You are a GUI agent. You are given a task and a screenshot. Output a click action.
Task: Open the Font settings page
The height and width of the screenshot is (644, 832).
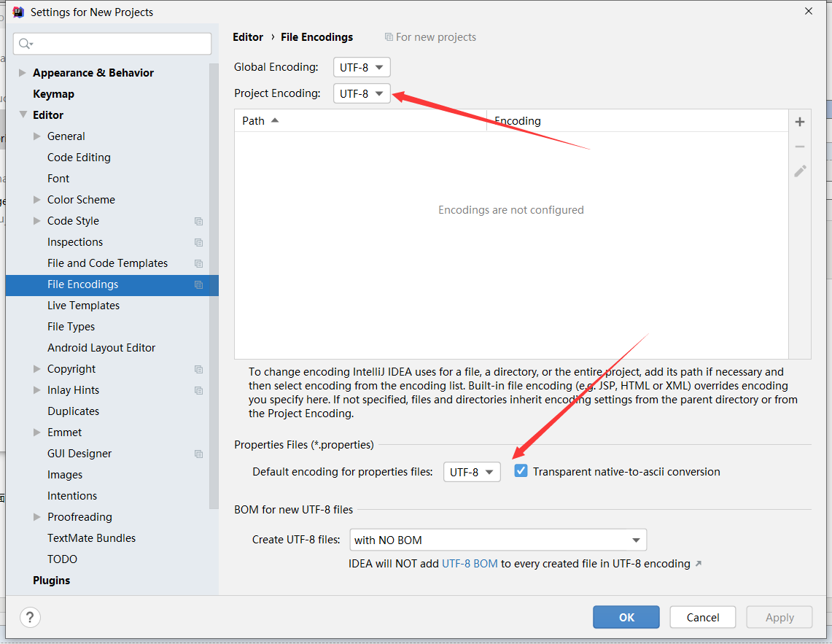(58, 179)
